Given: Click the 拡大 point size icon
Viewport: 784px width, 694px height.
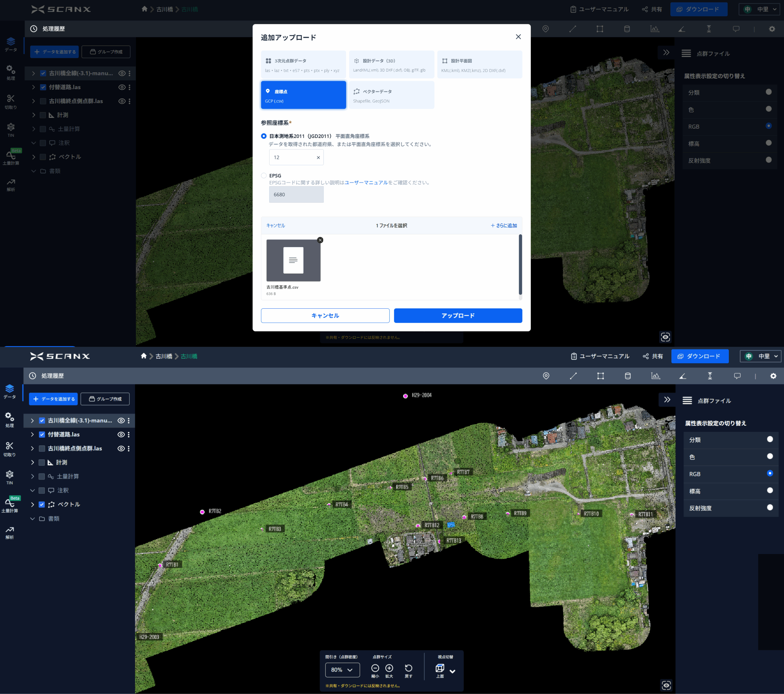Looking at the screenshot, I should tap(389, 668).
